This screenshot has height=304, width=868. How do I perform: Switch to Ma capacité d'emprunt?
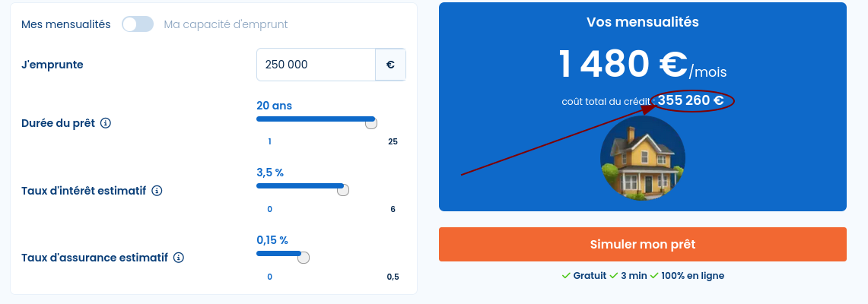coord(226,24)
